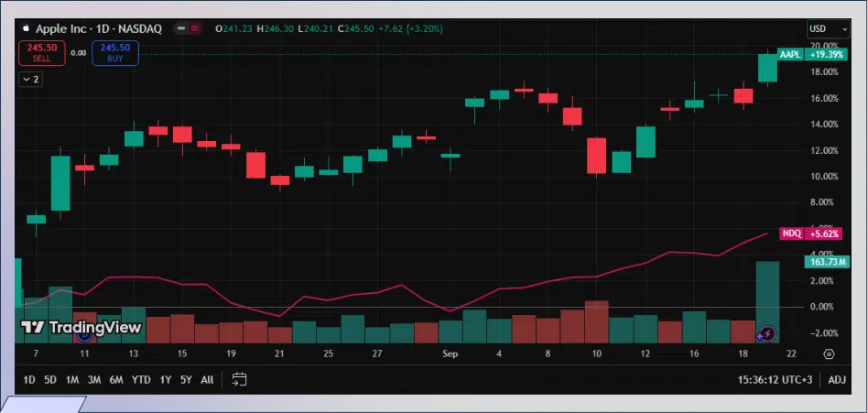Open the USD currency dropdown
The height and width of the screenshot is (413, 868).
pos(828,28)
